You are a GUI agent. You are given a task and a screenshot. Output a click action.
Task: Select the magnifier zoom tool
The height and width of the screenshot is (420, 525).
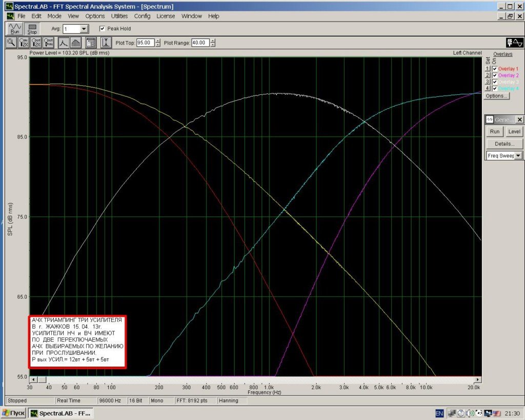(11, 43)
